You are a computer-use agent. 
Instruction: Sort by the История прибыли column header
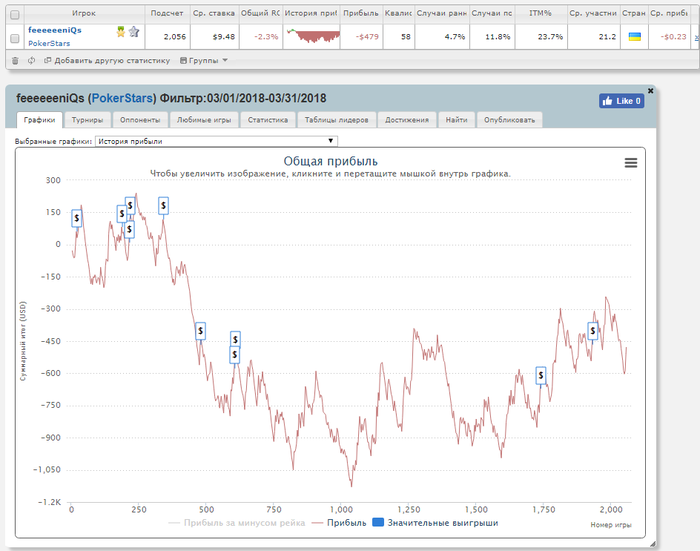[311, 13]
